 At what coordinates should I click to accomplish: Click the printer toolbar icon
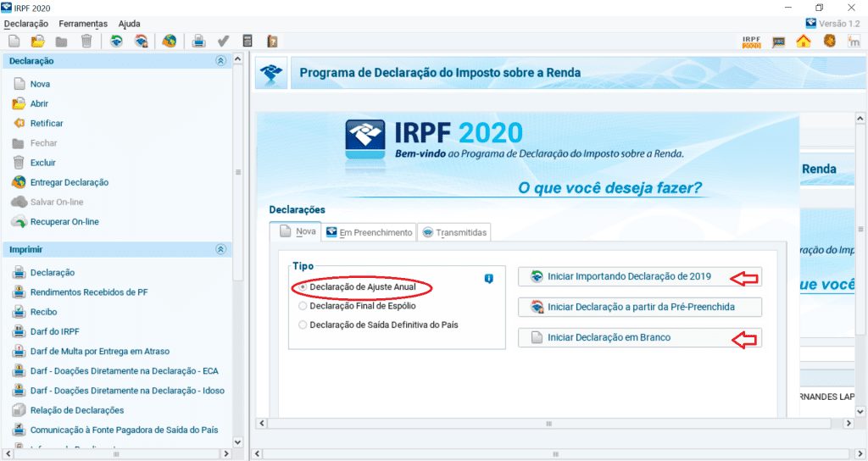(x=198, y=41)
